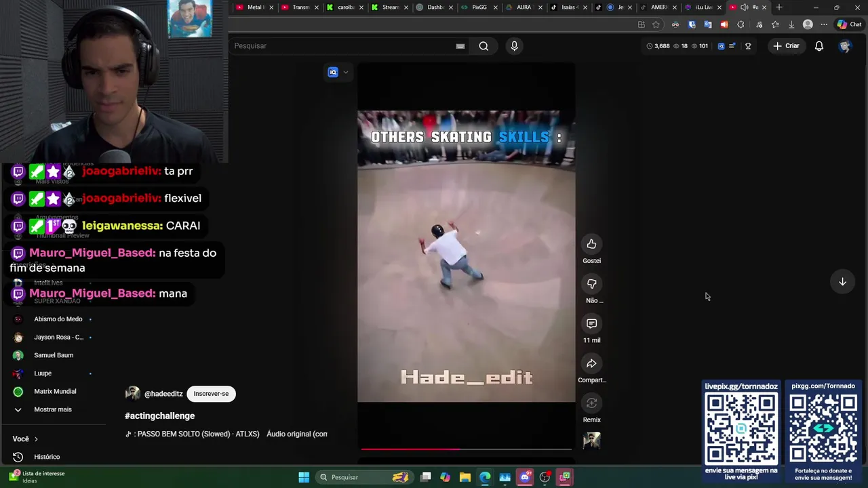Switch to the Dashb browser tab
Screen dimensions: 868x488
435,7
